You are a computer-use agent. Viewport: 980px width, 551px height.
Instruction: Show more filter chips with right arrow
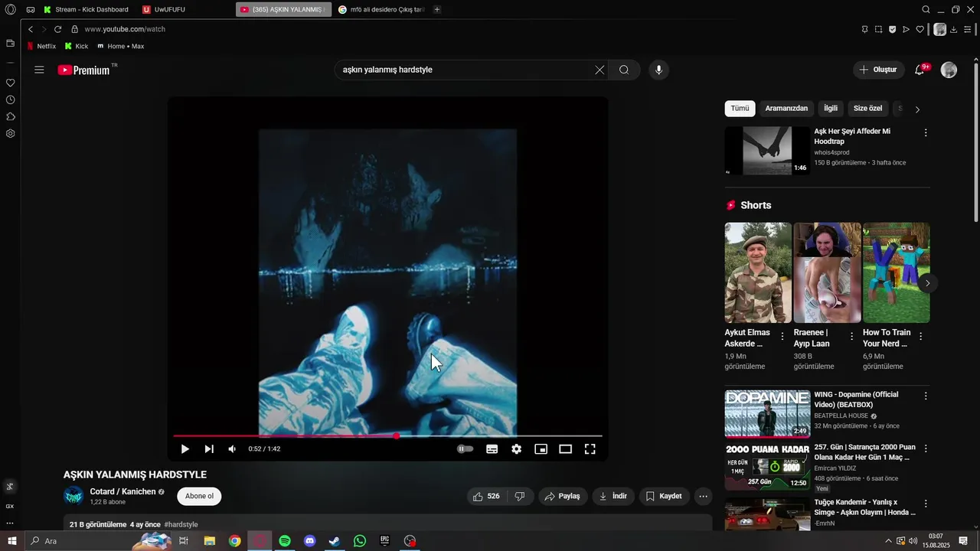917,109
